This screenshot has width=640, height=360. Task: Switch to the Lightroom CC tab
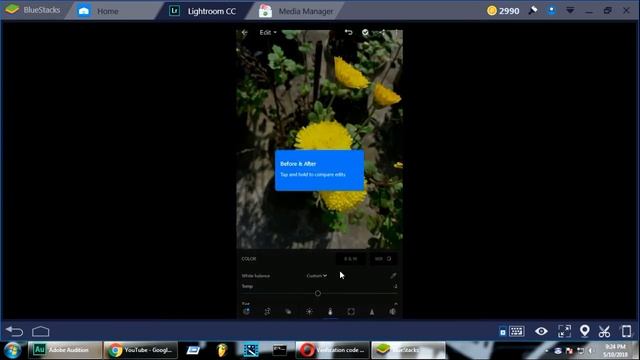(x=203, y=11)
